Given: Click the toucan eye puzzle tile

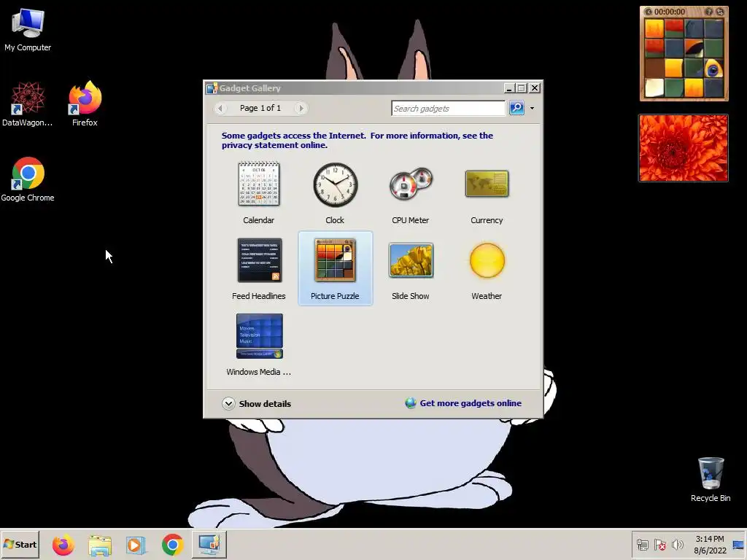Looking at the screenshot, I should click(713, 68).
